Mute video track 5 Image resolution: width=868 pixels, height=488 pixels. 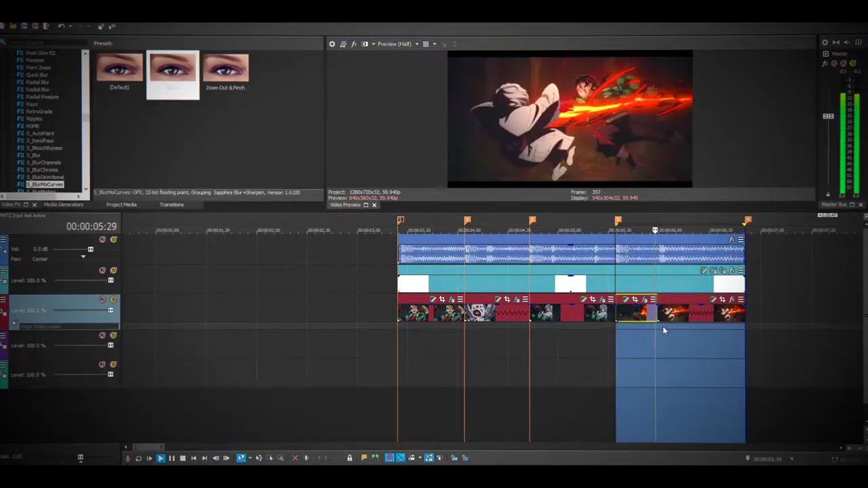(102, 365)
